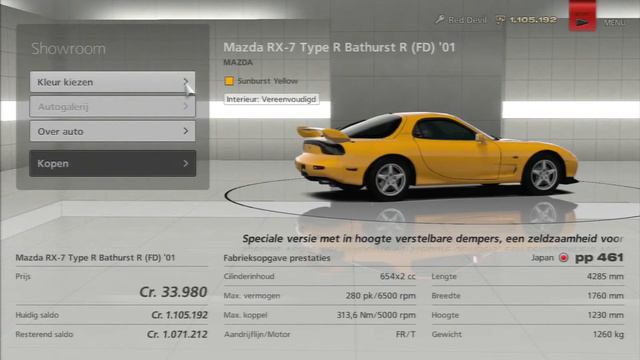
Task: Click the Hoogte value 1230 mm
Action: click(605, 315)
